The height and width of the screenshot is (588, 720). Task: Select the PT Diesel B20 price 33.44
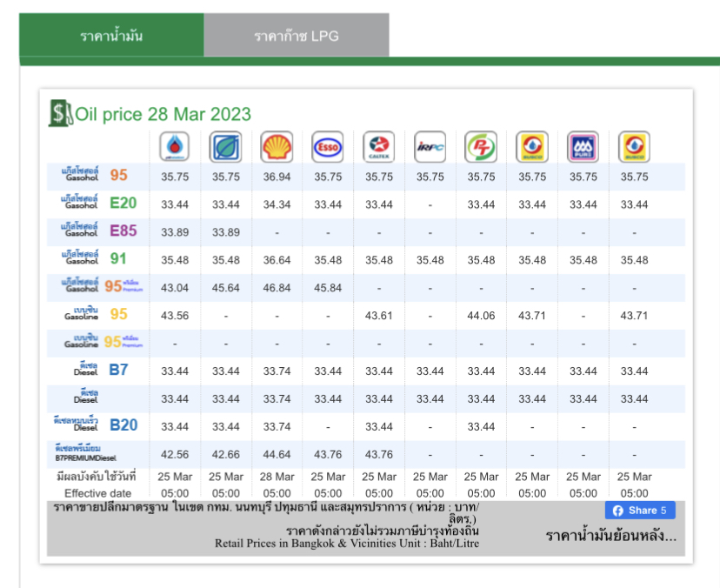point(481,427)
